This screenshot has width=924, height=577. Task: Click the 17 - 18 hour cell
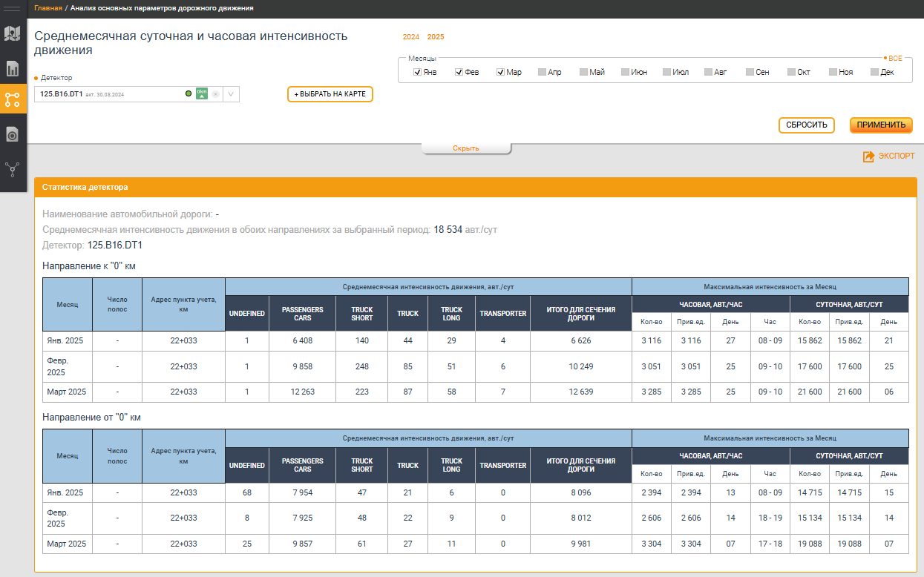[770, 544]
